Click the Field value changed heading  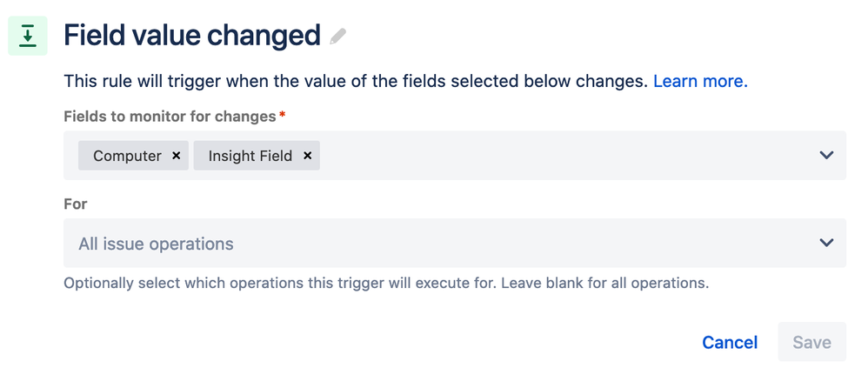[192, 36]
